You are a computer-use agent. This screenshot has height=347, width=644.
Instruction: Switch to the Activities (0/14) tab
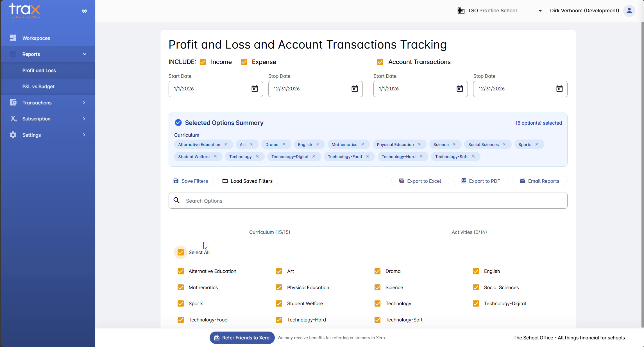[x=469, y=232]
